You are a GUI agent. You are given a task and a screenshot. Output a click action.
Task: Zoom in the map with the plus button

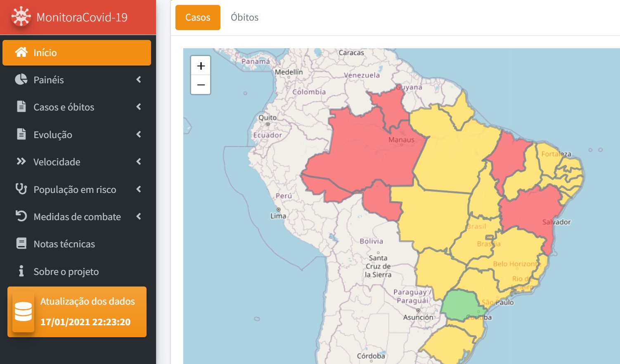(x=201, y=66)
